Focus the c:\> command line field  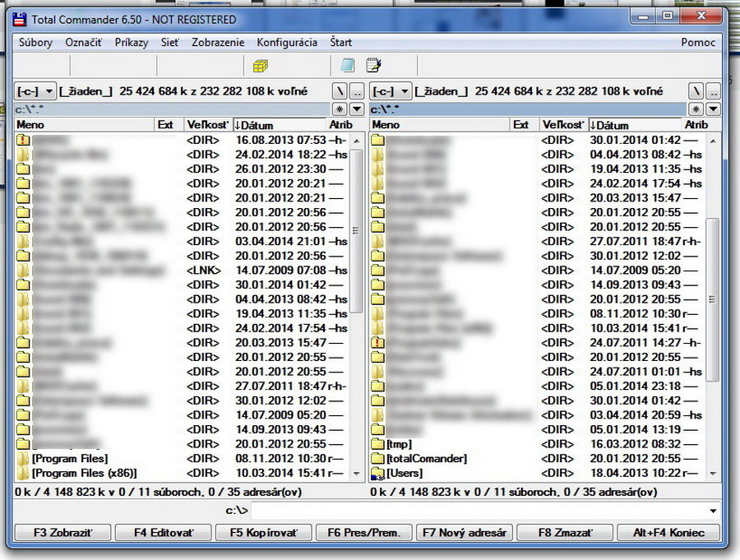[479, 511]
